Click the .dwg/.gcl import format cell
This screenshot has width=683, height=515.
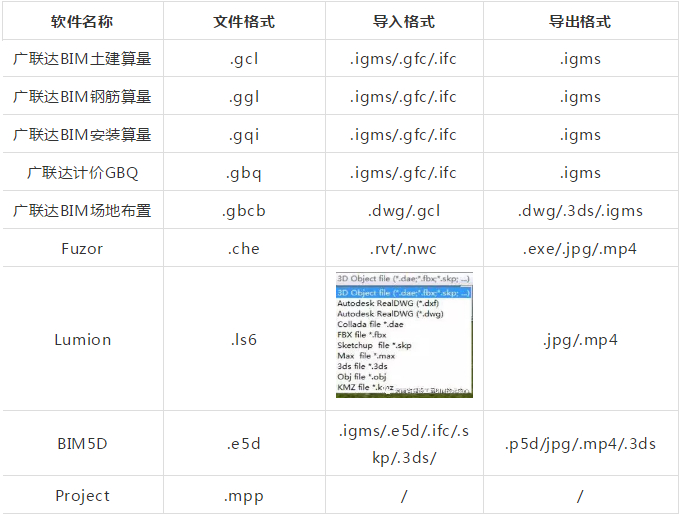click(x=404, y=211)
